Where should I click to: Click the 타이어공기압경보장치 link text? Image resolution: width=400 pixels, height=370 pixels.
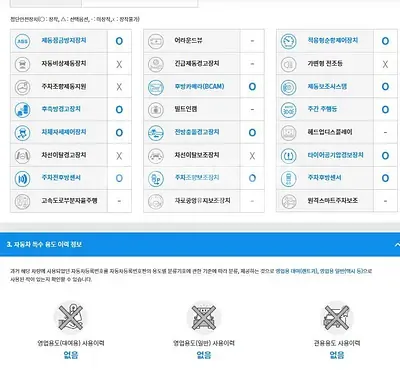[x=335, y=155]
